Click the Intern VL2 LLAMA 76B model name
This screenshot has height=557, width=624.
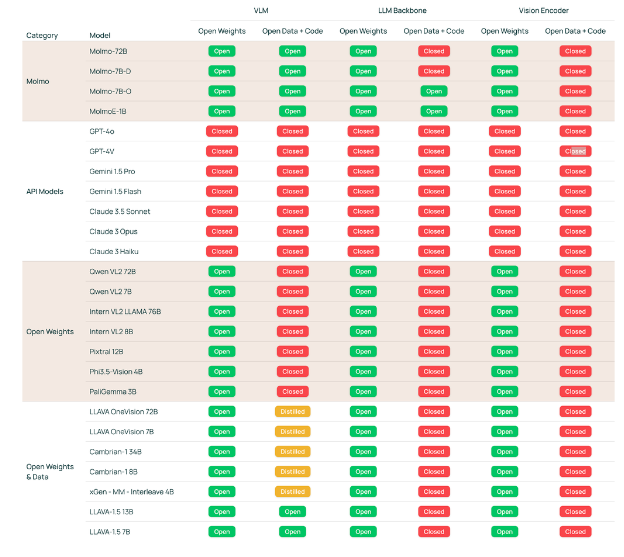point(125,312)
